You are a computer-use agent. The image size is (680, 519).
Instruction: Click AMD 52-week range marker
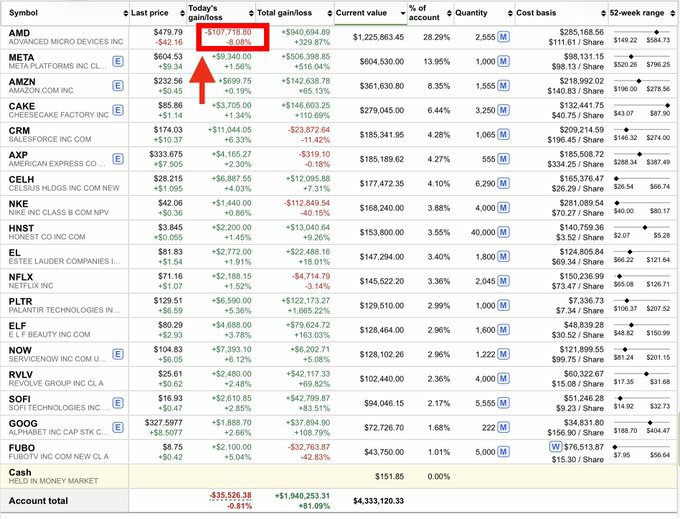click(657, 32)
